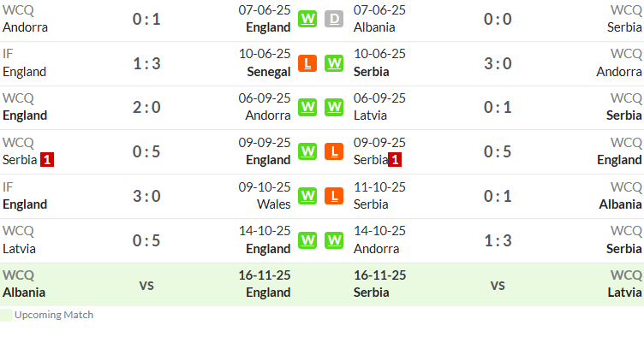This screenshot has width=644, height=343.
Task: Click the W badge for Serbia vs Andorra 3:0
Action: [x=334, y=63]
